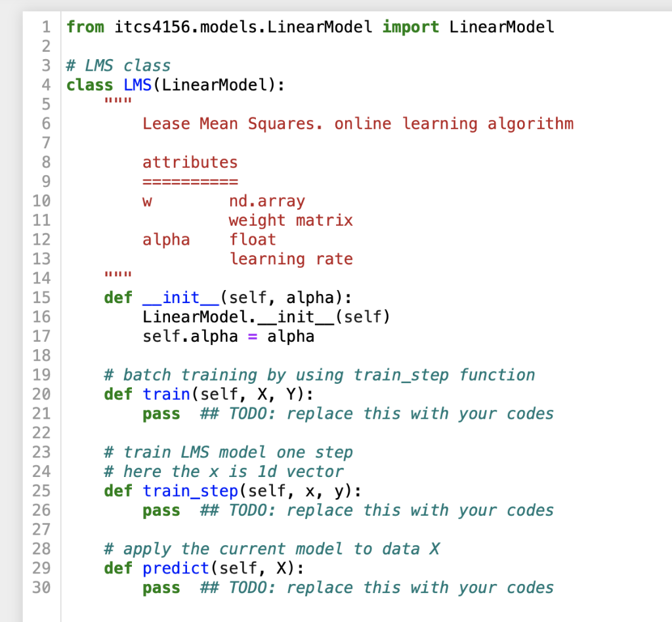Click the train_step method name
672x622 pixels.
coord(190,490)
